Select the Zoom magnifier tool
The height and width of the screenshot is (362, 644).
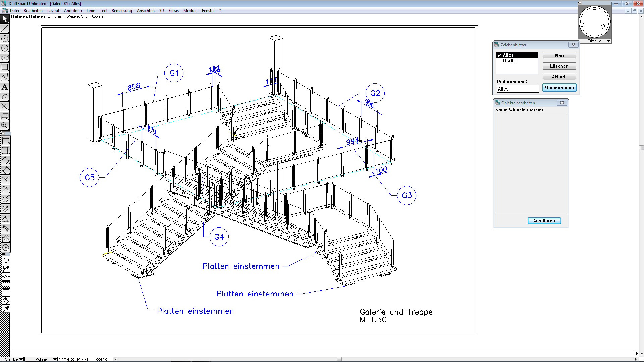pos(5,126)
